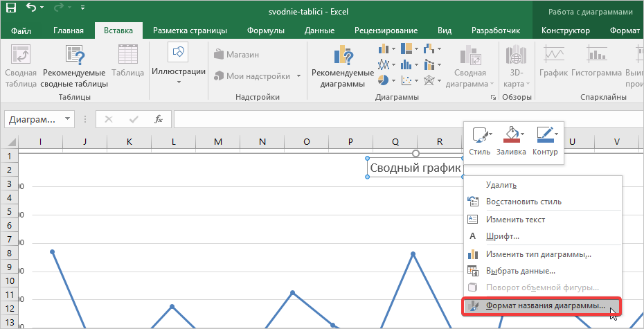Select Удалить from the context menu
The height and width of the screenshot is (329, 644).
click(x=501, y=185)
